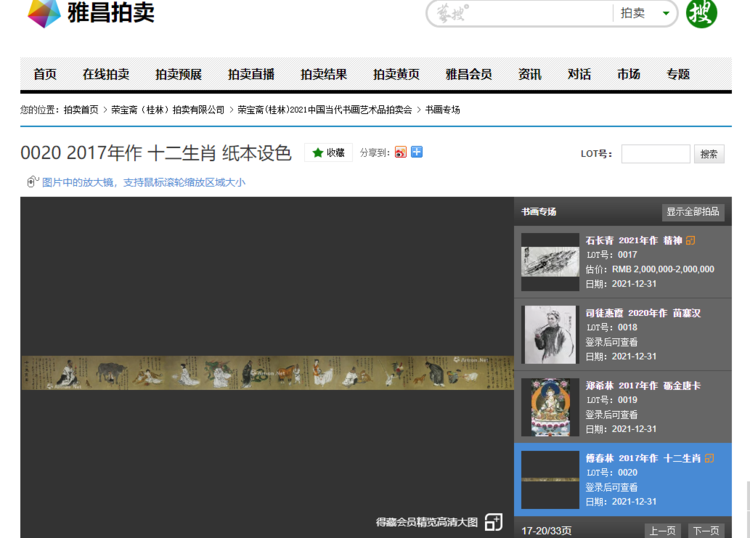The height and width of the screenshot is (538, 750).
Task: Click the mouse hint icon beside magnifier tip
Action: 32,182
